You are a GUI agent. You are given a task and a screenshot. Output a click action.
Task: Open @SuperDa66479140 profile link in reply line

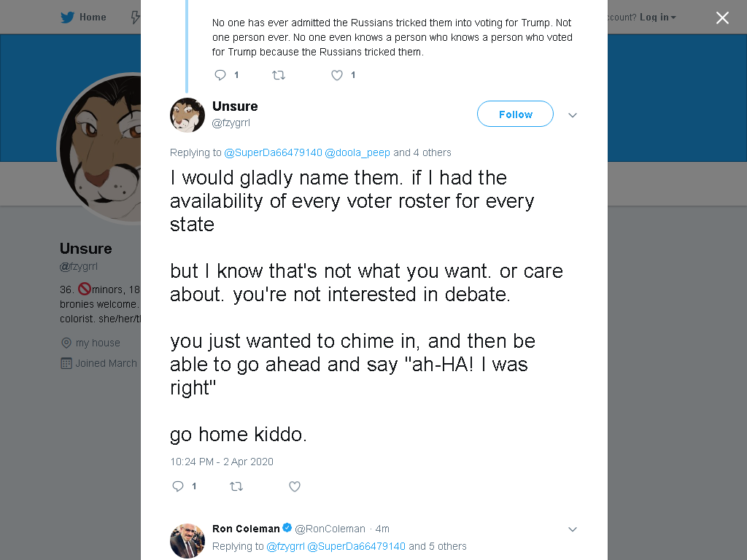click(x=273, y=152)
